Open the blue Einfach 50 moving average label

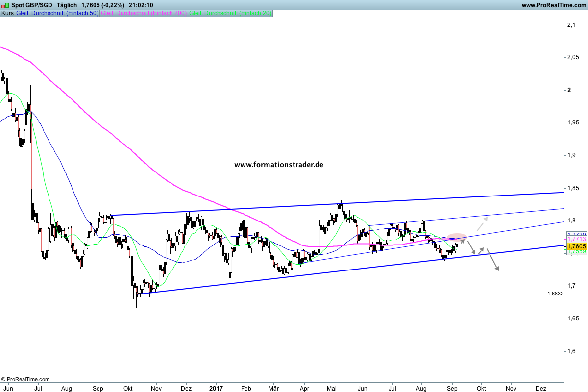click(57, 13)
